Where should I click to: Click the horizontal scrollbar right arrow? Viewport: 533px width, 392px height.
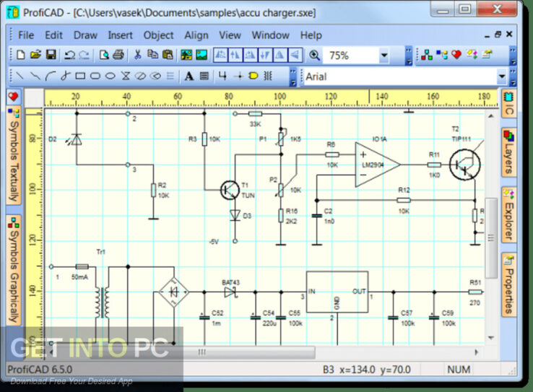476,352
